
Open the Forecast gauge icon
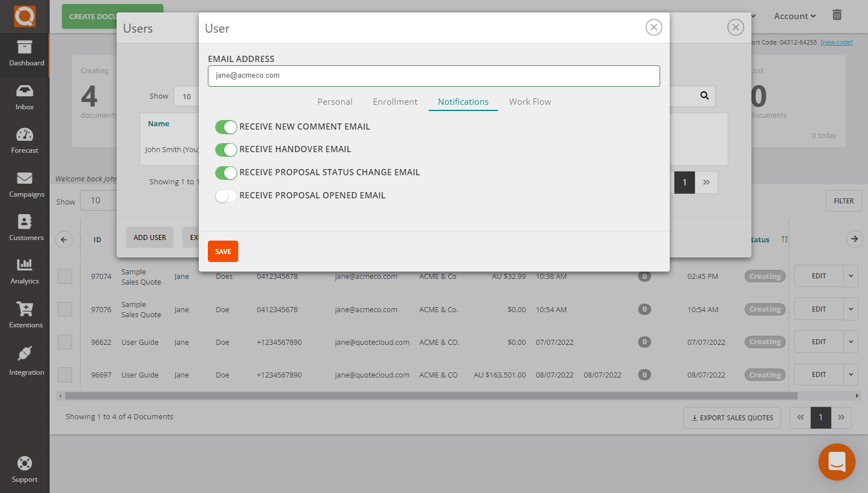[x=25, y=135]
